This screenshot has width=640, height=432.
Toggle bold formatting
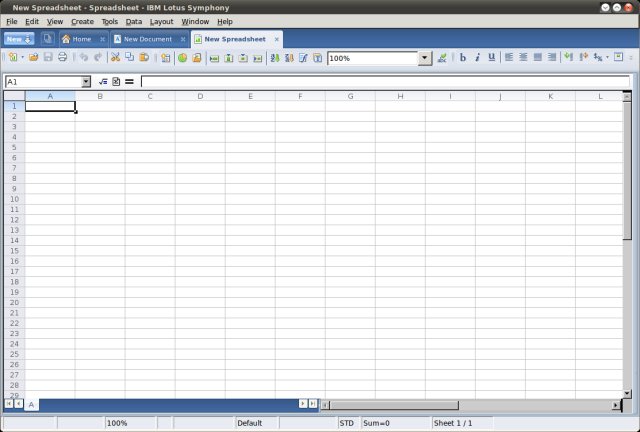tap(463, 58)
